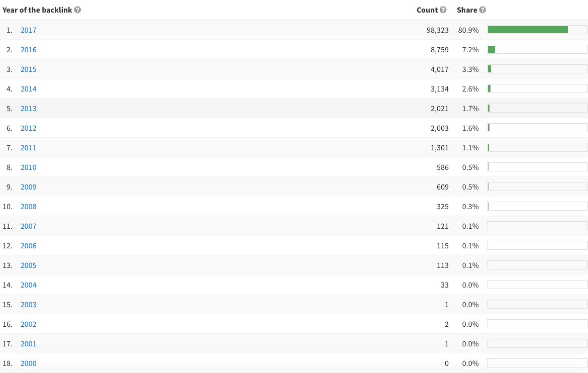Select the 2015 year link
The width and height of the screenshot is (588, 373).
pyautogui.click(x=28, y=69)
